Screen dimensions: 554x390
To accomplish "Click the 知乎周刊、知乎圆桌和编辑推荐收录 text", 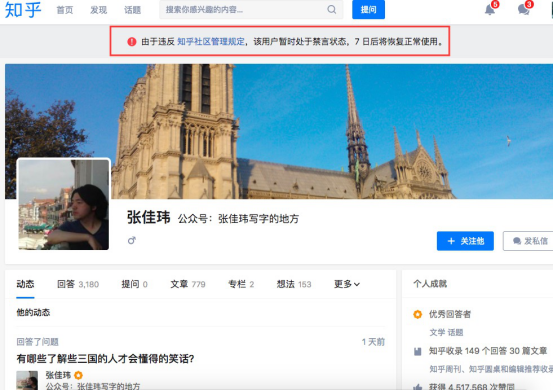I will (491, 369).
